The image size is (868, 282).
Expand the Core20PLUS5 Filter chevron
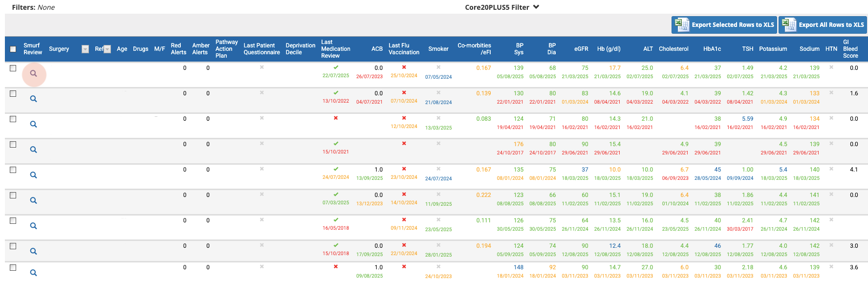tap(536, 7)
